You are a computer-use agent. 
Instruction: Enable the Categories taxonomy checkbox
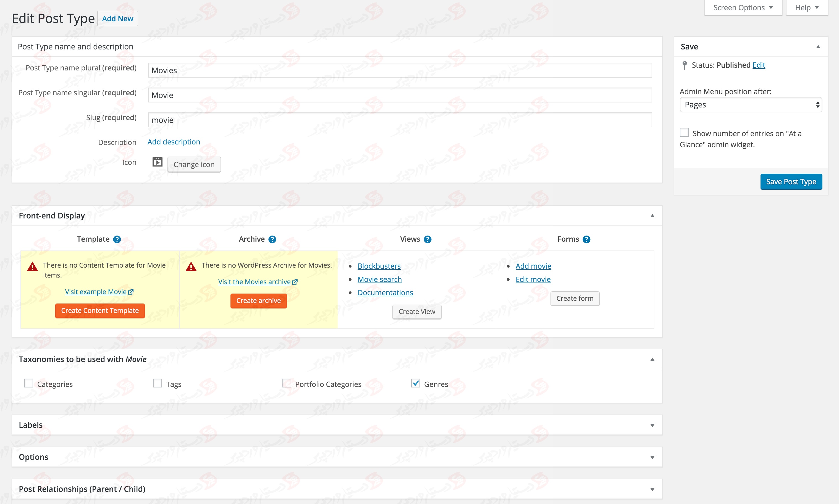click(28, 383)
